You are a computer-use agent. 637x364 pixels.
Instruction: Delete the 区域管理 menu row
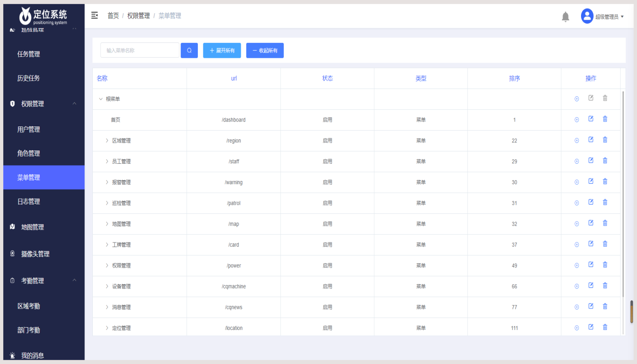pos(605,140)
